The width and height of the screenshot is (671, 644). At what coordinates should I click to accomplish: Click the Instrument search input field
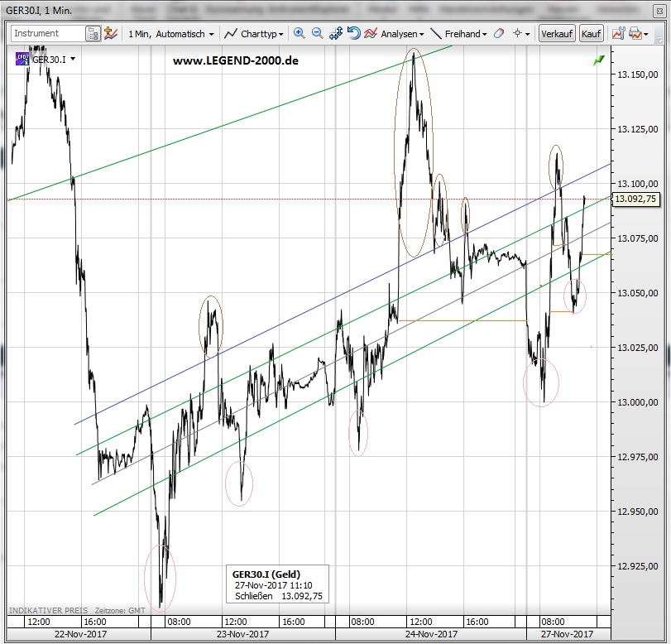coord(48,33)
